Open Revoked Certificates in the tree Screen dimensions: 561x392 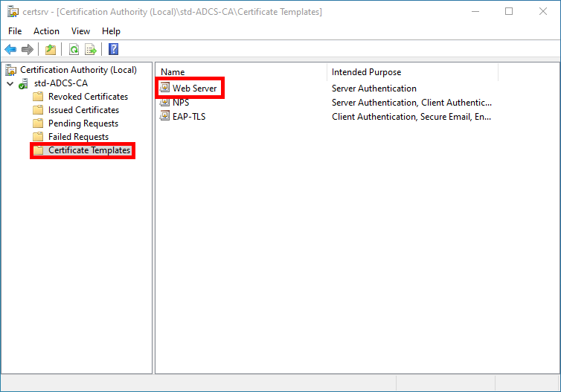(88, 97)
